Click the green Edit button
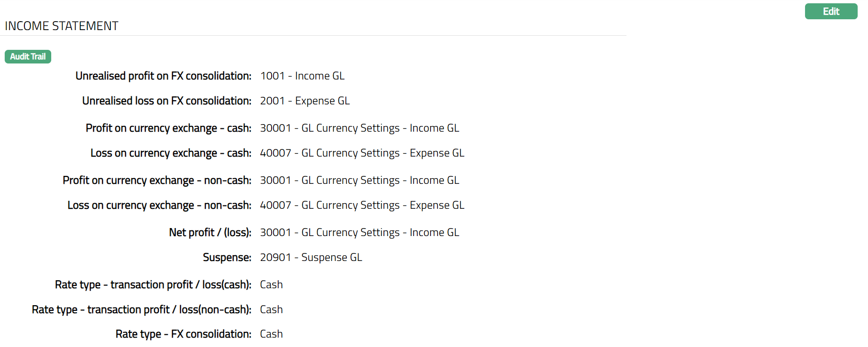The height and width of the screenshot is (347, 868). point(830,11)
